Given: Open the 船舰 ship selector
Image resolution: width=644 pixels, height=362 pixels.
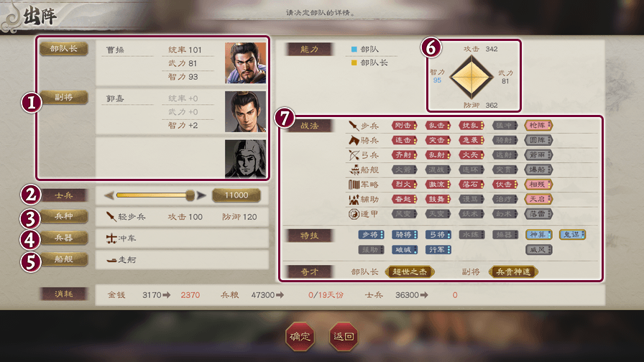Looking at the screenshot, I should click(x=64, y=259).
